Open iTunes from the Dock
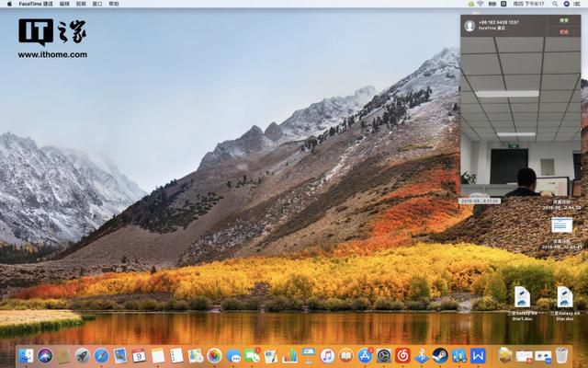 pos(327,356)
